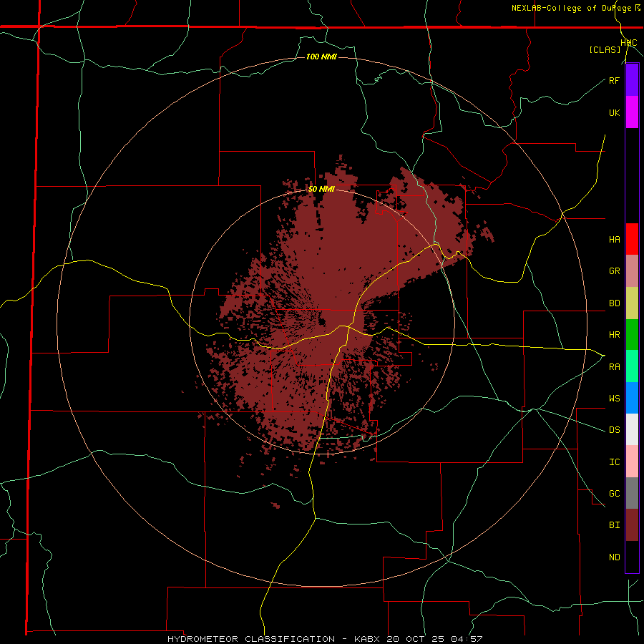Click the HHC product label

pos(628,43)
